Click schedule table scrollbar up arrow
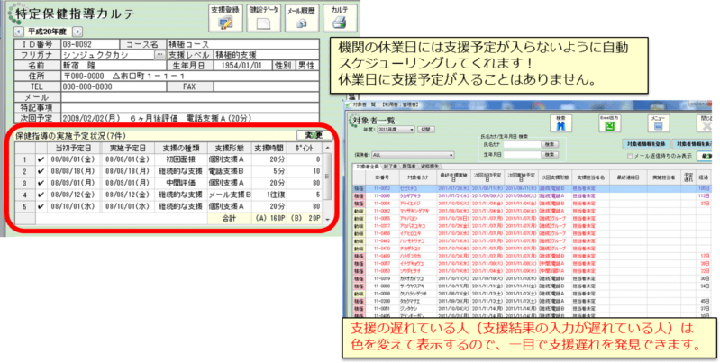Viewport: 720px width, 363px height. pyautogui.click(x=327, y=148)
